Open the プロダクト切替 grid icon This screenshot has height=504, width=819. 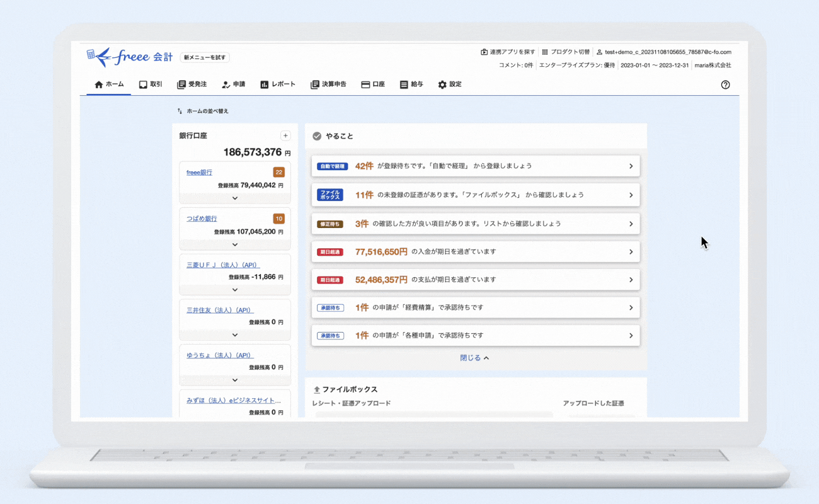545,52
